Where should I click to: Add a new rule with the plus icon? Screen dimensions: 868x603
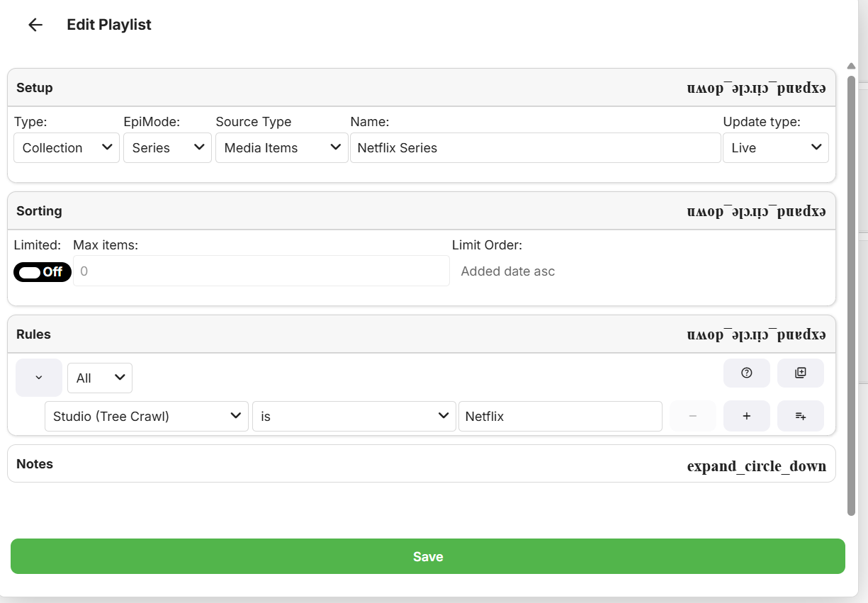pos(746,416)
